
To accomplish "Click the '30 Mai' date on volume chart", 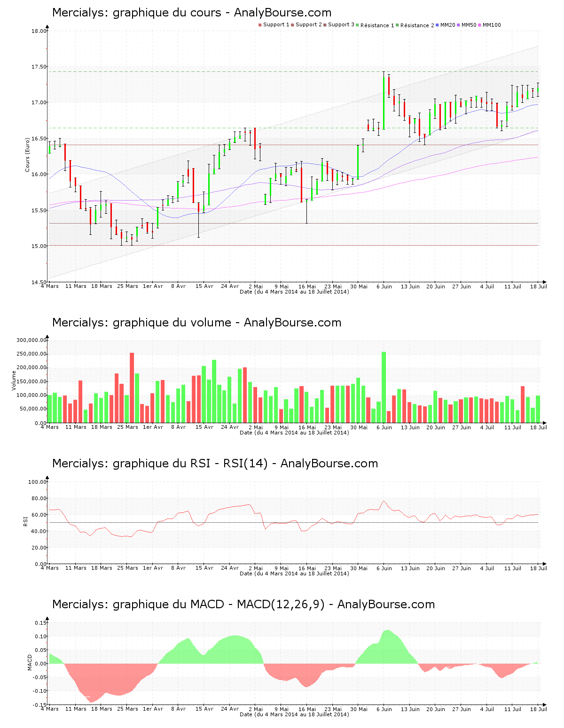I will 359,427.
